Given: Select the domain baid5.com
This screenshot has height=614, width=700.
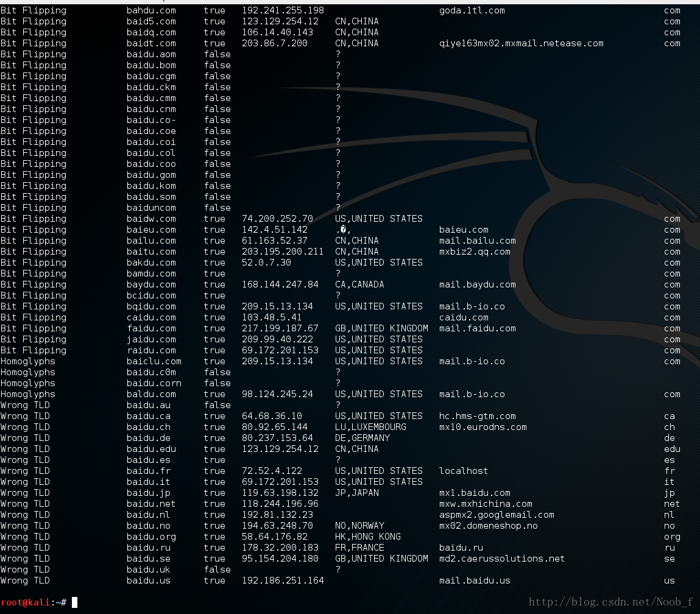Looking at the screenshot, I should pyautogui.click(x=151, y=21).
